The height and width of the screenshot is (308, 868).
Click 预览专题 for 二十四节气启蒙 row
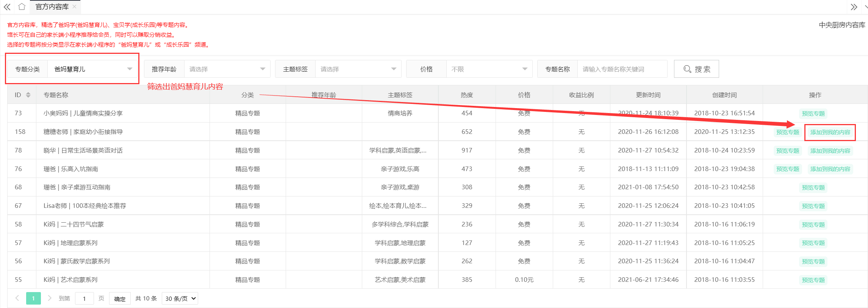pos(813,225)
